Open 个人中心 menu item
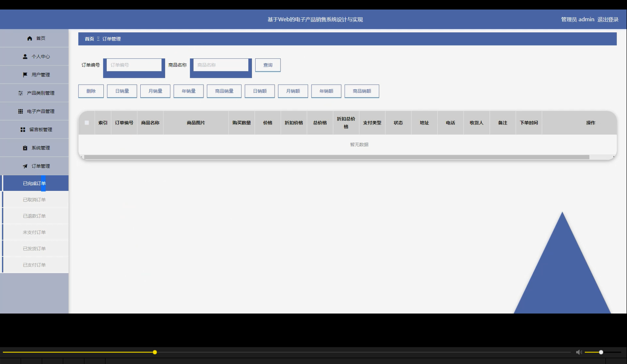This screenshot has width=627, height=364. pos(34,56)
